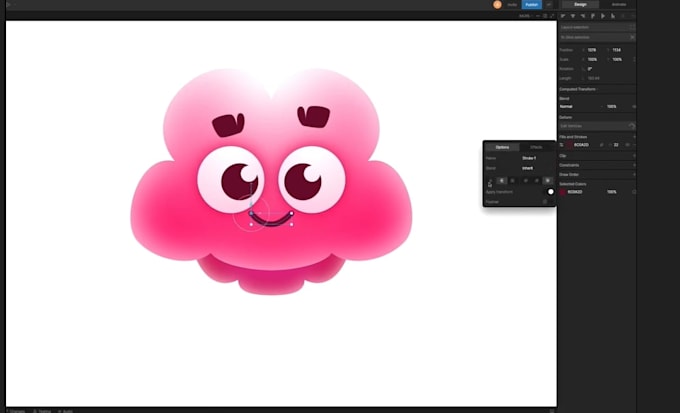The width and height of the screenshot is (680, 413).
Task: Click the play icon at top left
Action: [x=8, y=4]
